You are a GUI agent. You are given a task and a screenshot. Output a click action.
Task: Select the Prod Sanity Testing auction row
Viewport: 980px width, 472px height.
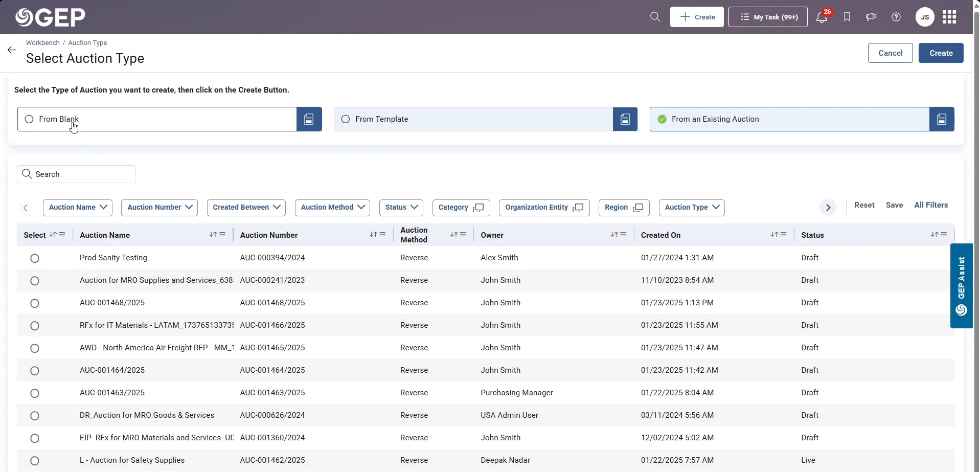[x=35, y=258]
